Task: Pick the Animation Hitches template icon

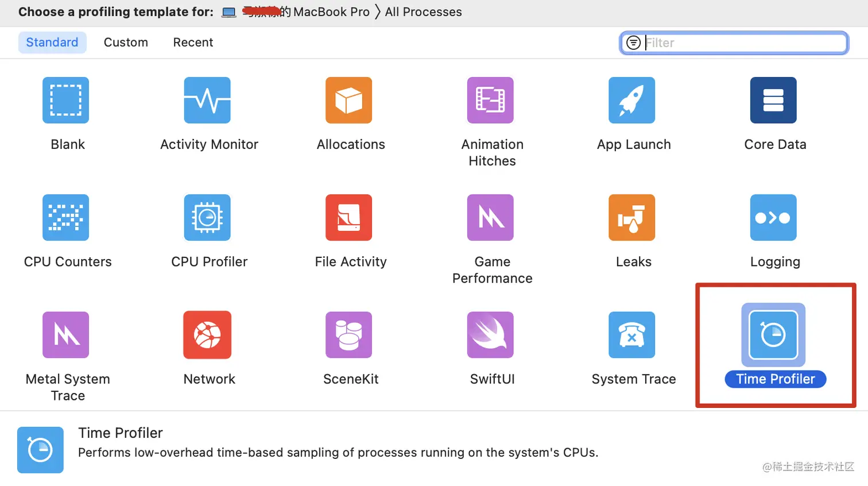Action: [490, 100]
